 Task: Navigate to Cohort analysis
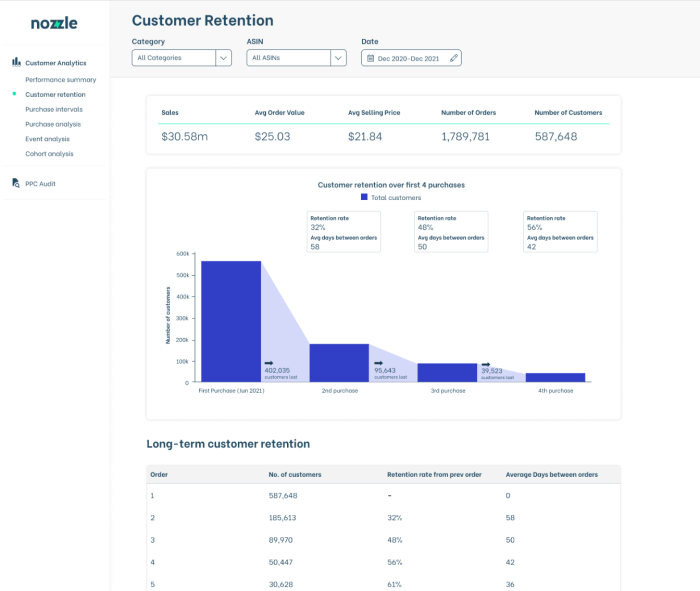(x=49, y=154)
